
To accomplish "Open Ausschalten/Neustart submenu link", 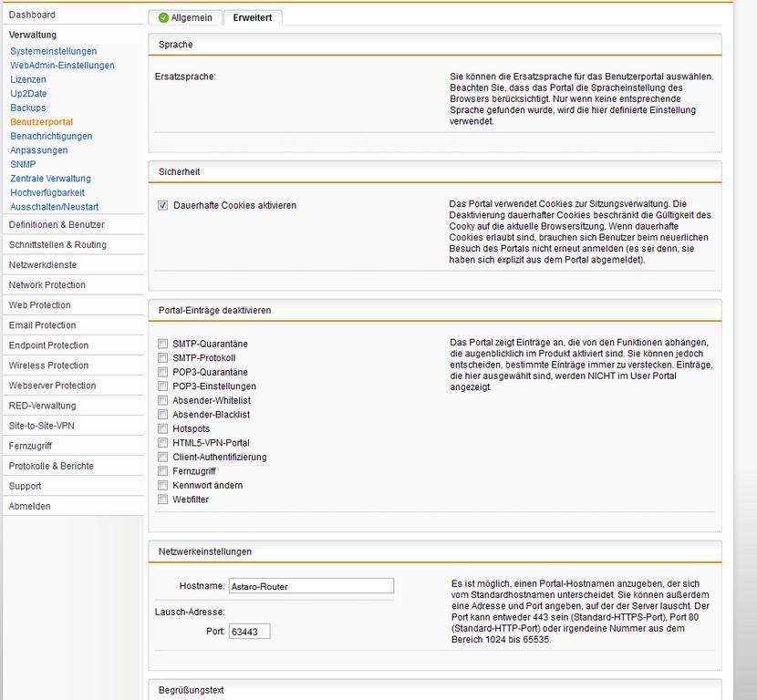I will point(55,207).
